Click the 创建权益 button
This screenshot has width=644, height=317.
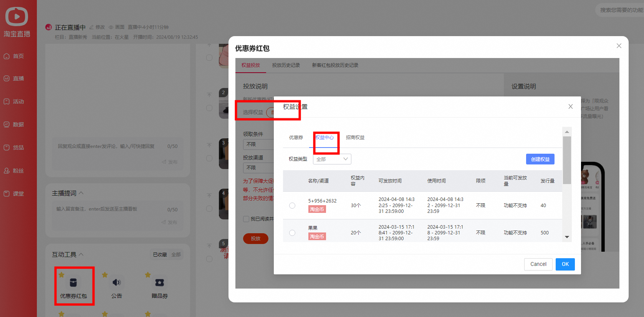[x=540, y=159]
